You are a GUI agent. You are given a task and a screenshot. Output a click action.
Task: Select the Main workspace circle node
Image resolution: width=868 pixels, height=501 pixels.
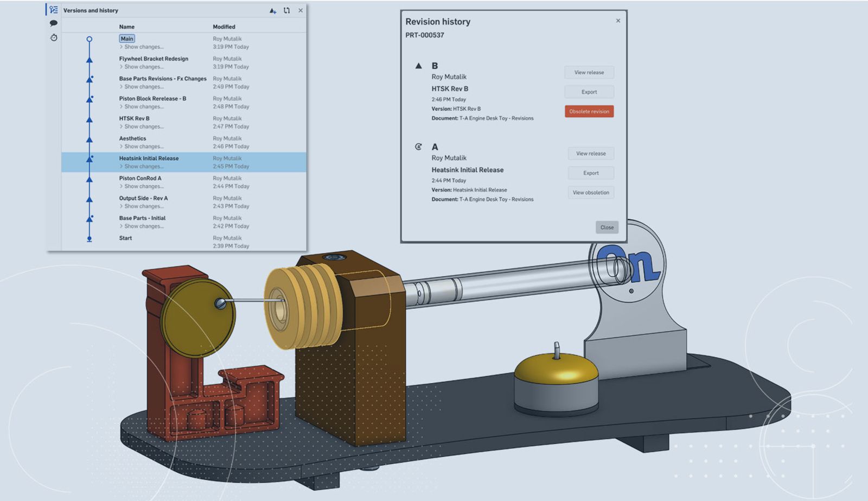[90, 39]
